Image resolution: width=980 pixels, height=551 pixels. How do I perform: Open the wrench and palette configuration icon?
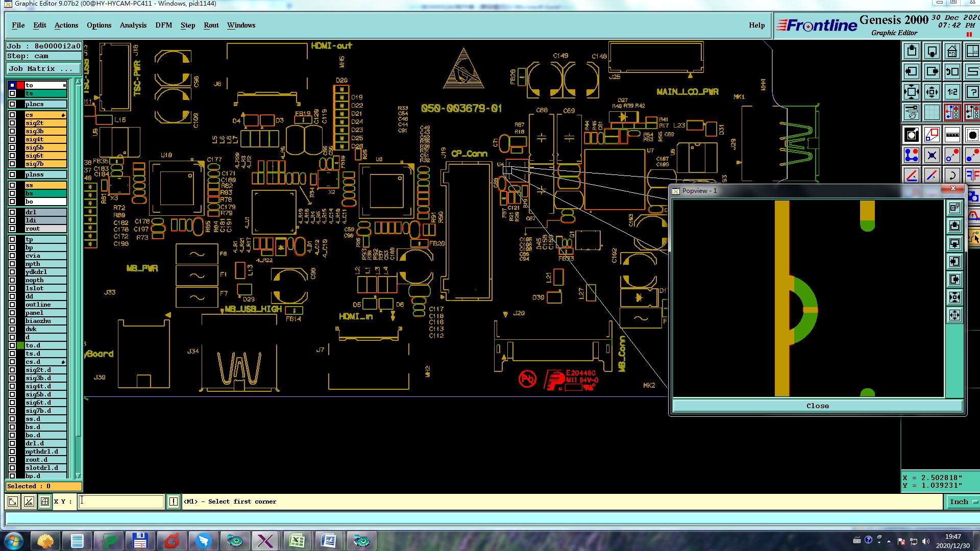tap(912, 112)
